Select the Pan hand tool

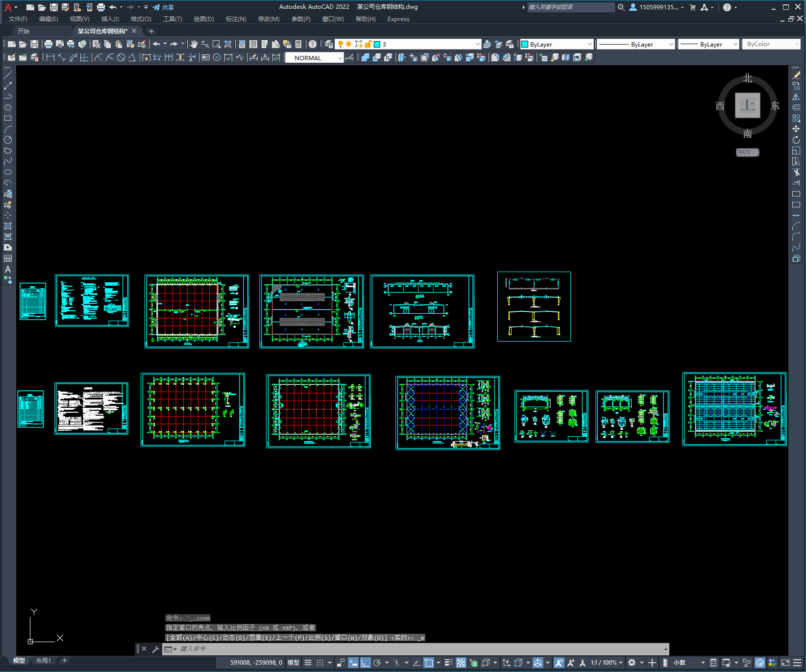(194, 44)
